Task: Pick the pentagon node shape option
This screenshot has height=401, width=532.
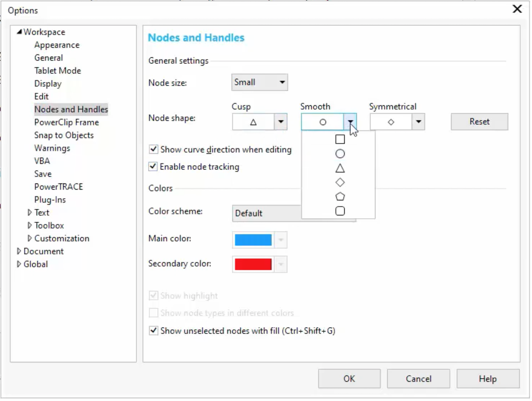Action: point(340,197)
